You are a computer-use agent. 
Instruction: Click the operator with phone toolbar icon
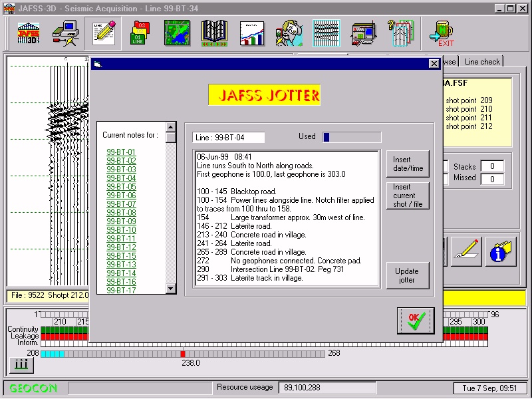click(289, 33)
